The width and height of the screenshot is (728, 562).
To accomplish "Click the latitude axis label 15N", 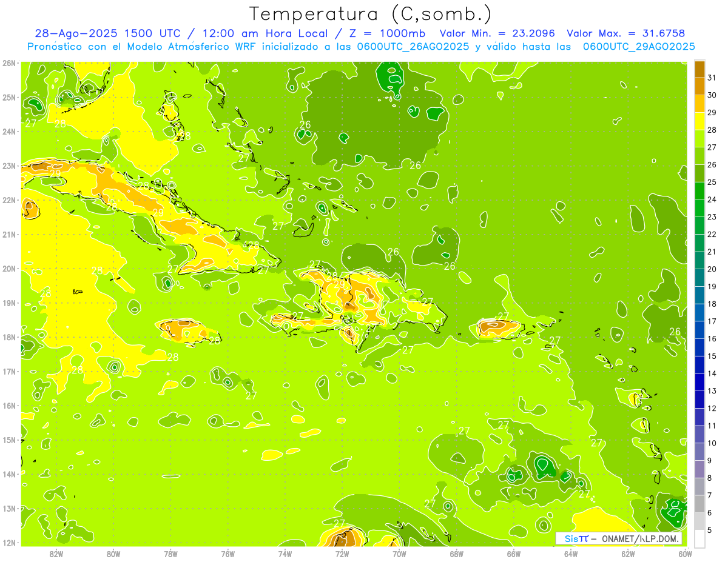I will (x=8, y=440).
